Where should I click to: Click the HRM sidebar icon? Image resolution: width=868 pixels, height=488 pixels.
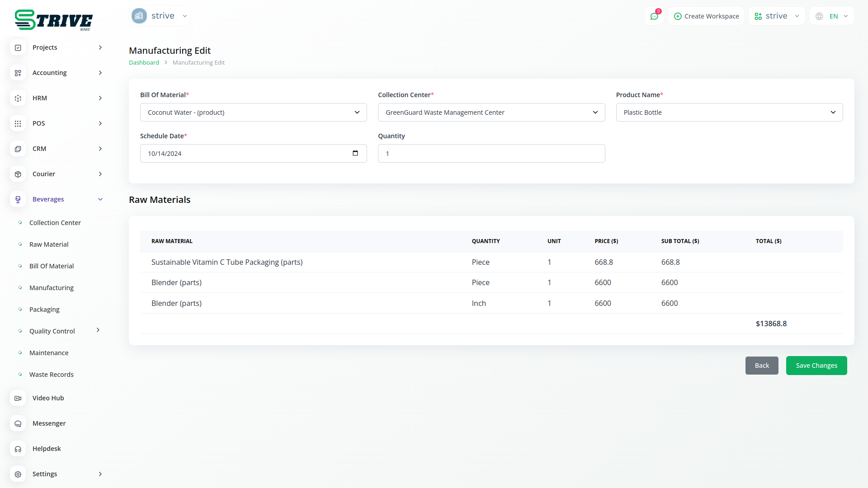(x=18, y=98)
